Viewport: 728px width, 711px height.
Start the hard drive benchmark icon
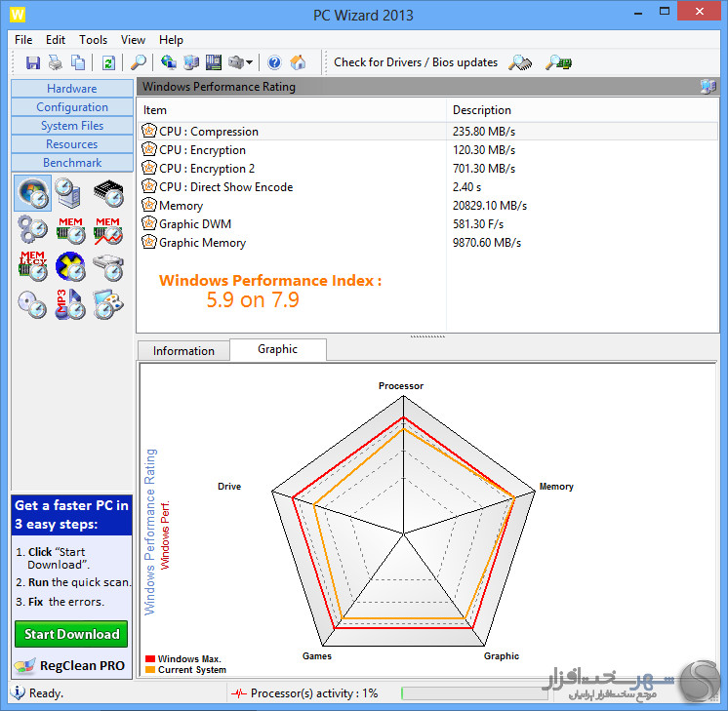coord(107,267)
